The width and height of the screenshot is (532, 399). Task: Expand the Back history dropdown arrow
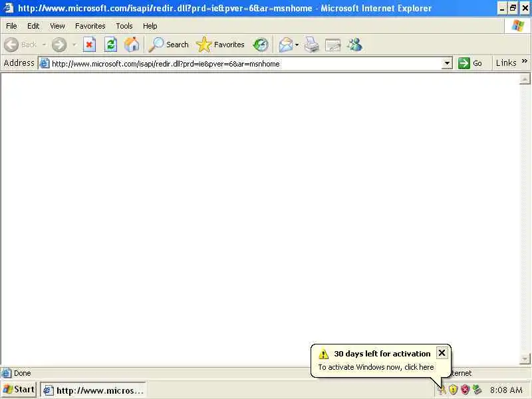44,45
